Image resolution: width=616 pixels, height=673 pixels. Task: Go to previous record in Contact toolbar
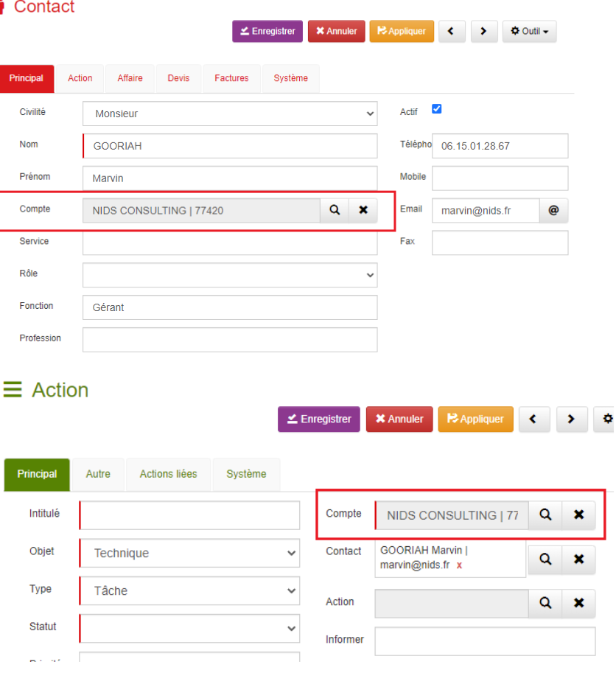[x=452, y=32]
